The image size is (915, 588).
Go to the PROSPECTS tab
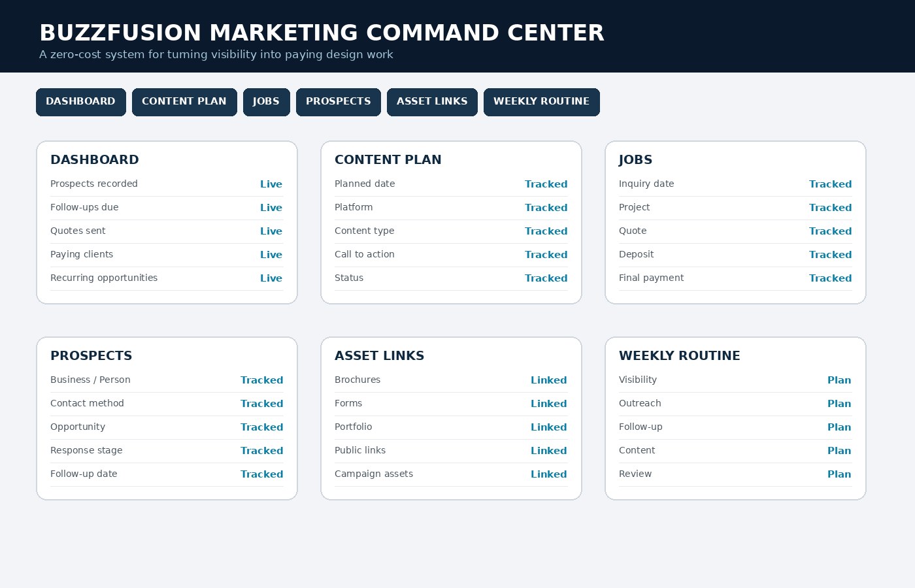(339, 102)
